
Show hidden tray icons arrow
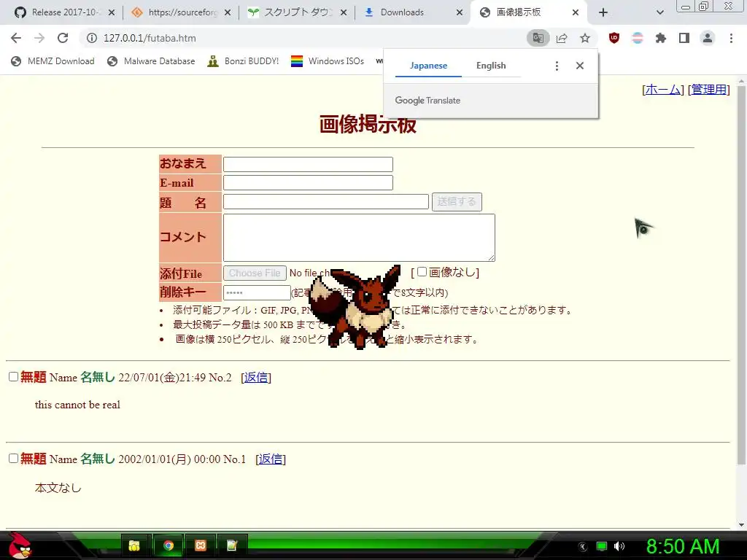pyautogui.click(x=583, y=547)
